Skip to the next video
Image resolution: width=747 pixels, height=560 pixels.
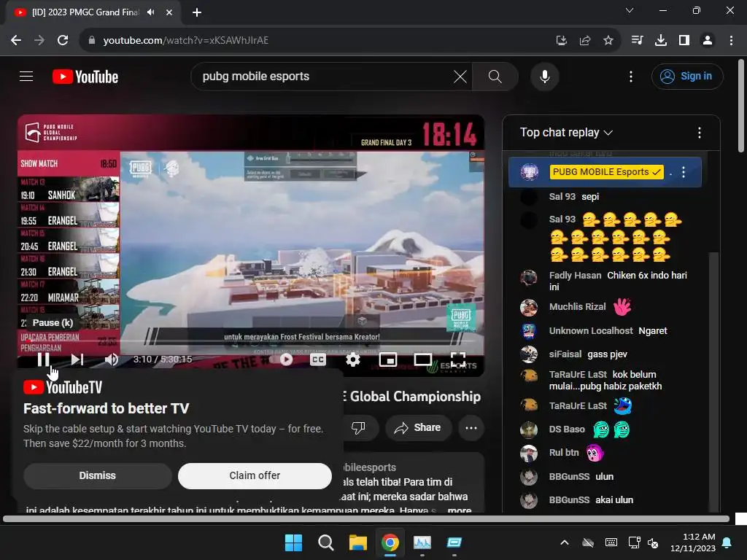tap(77, 359)
